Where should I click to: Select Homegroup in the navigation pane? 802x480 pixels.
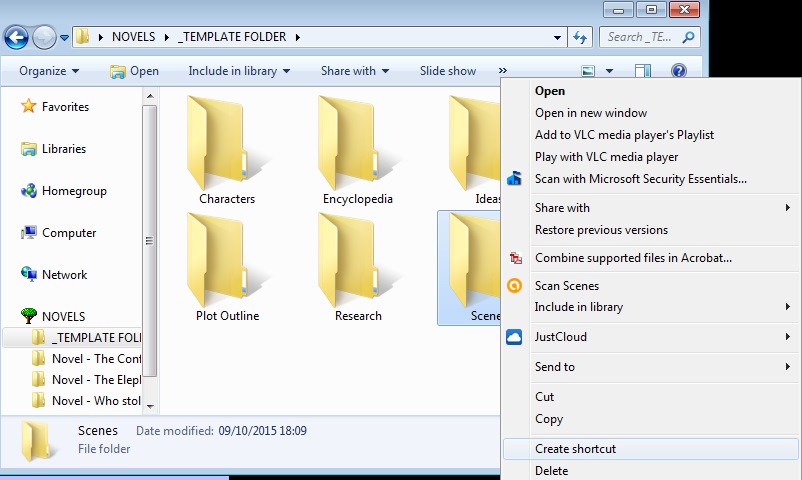[x=63, y=191]
